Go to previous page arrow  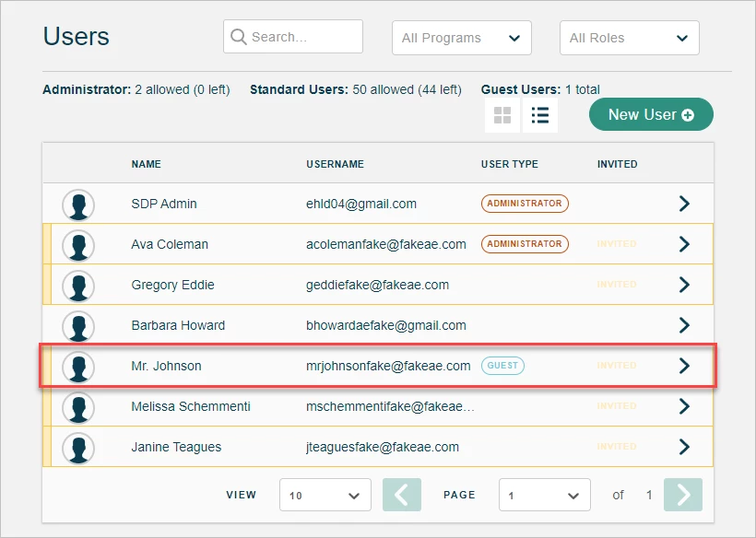[x=402, y=495]
